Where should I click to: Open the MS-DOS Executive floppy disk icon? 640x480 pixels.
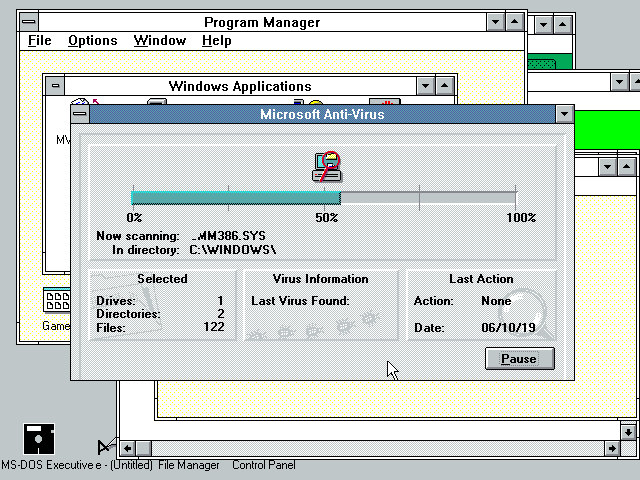pos(39,439)
